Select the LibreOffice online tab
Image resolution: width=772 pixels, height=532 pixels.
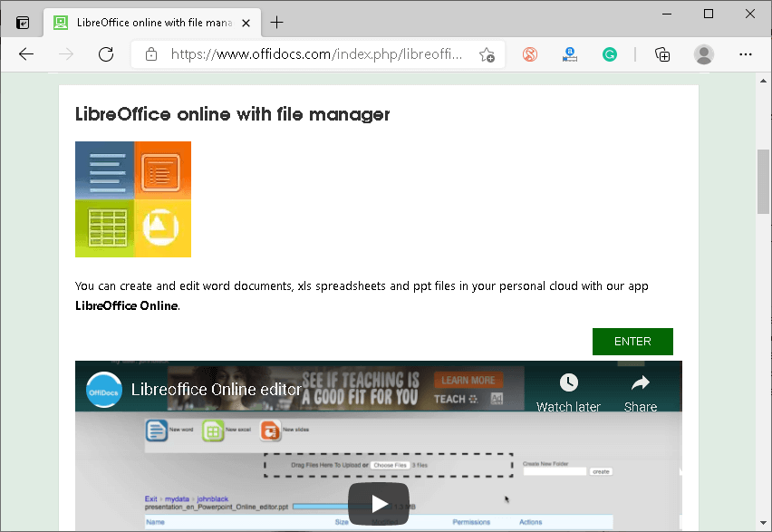(x=152, y=23)
